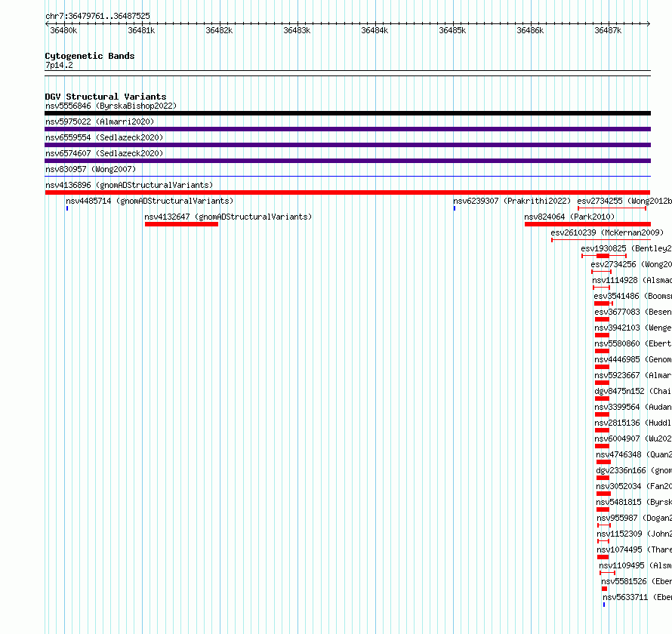Click the 36481k ruler position label
This screenshot has width=672, height=634.
[x=141, y=30]
